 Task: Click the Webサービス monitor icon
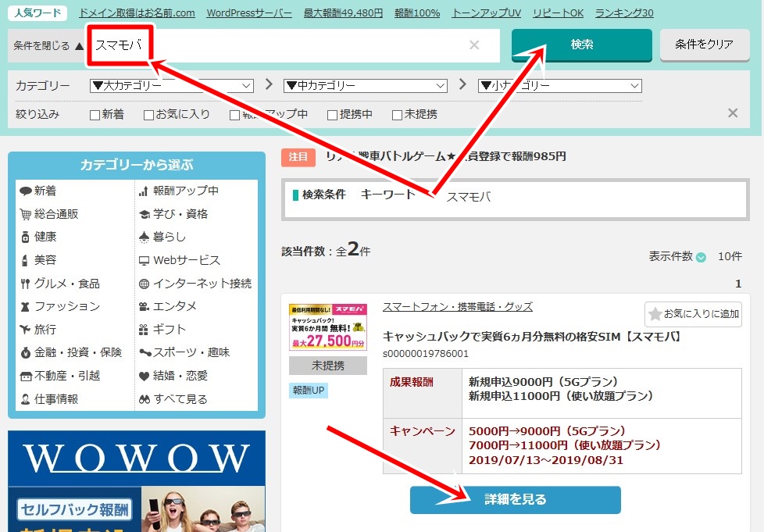point(144,261)
